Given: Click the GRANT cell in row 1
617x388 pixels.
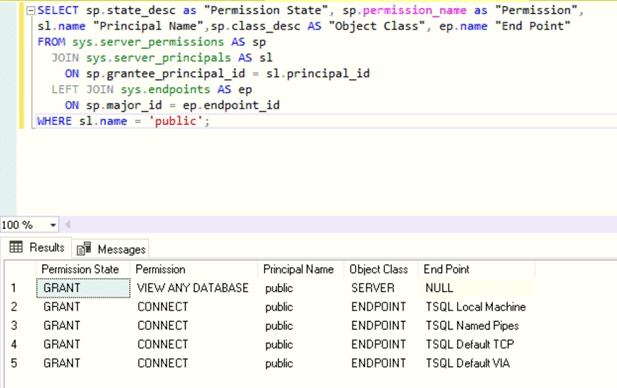Looking at the screenshot, I should point(83,288).
